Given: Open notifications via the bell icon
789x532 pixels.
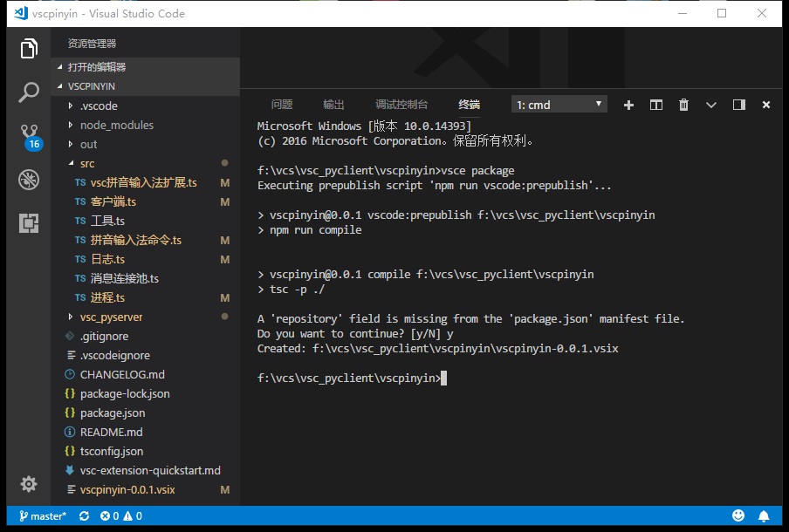Looking at the screenshot, I should 765,515.
